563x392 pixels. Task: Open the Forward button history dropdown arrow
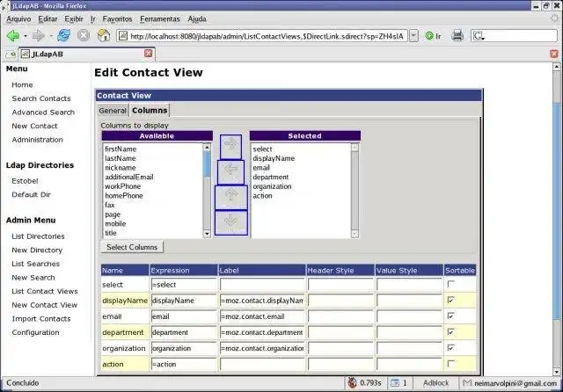click(51, 36)
